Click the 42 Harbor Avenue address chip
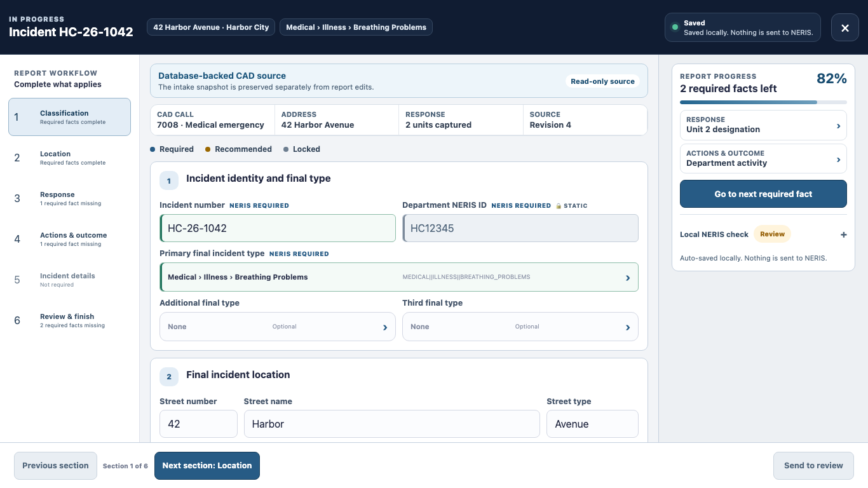This screenshot has width=868, height=488. coord(211,27)
